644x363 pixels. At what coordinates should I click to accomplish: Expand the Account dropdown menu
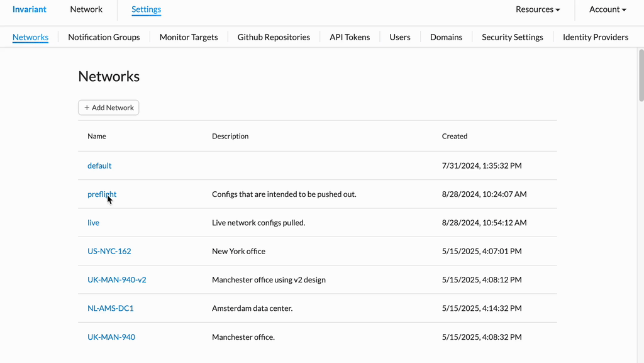point(608,9)
